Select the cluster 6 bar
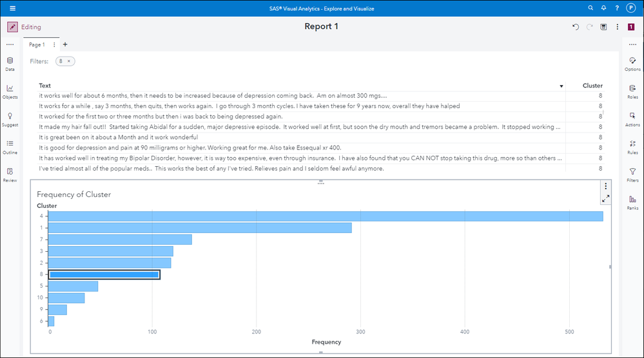This screenshot has width=644, height=358. [51, 321]
